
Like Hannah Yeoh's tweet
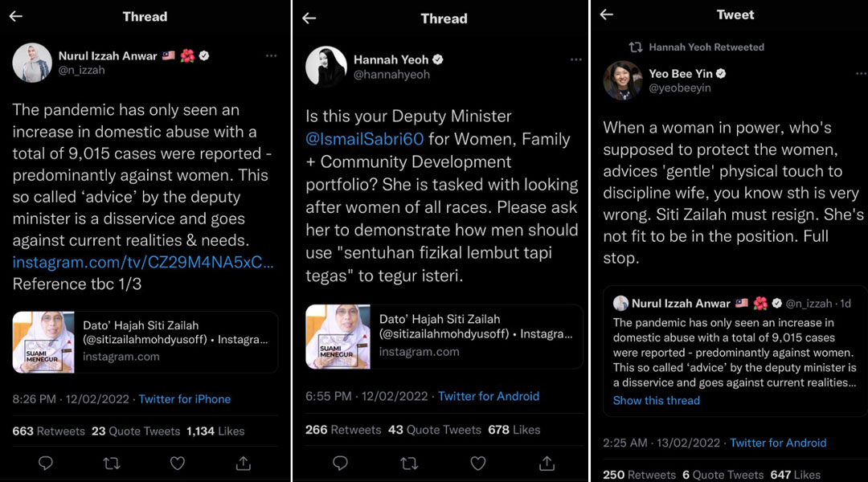click(x=477, y=463)
